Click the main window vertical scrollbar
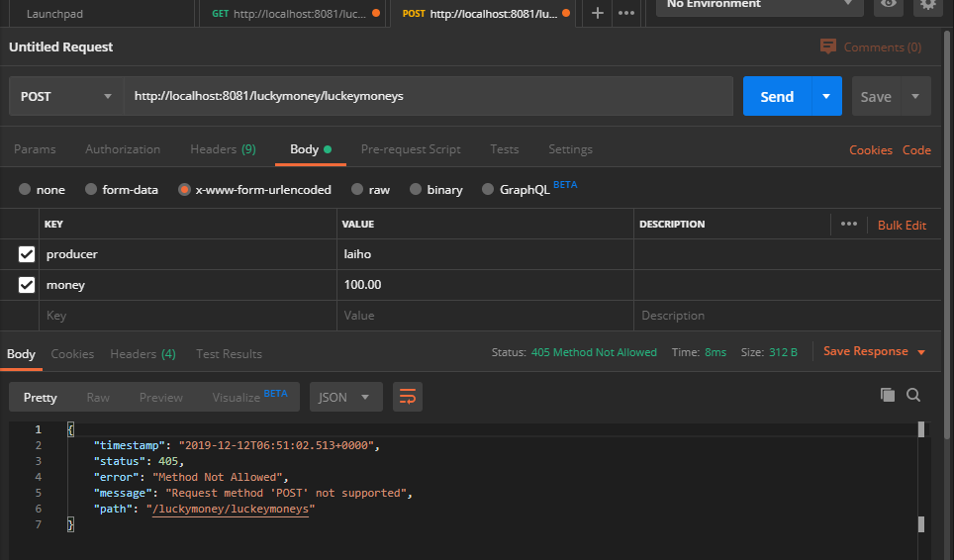Screen dimensions: 954x560 947,234
